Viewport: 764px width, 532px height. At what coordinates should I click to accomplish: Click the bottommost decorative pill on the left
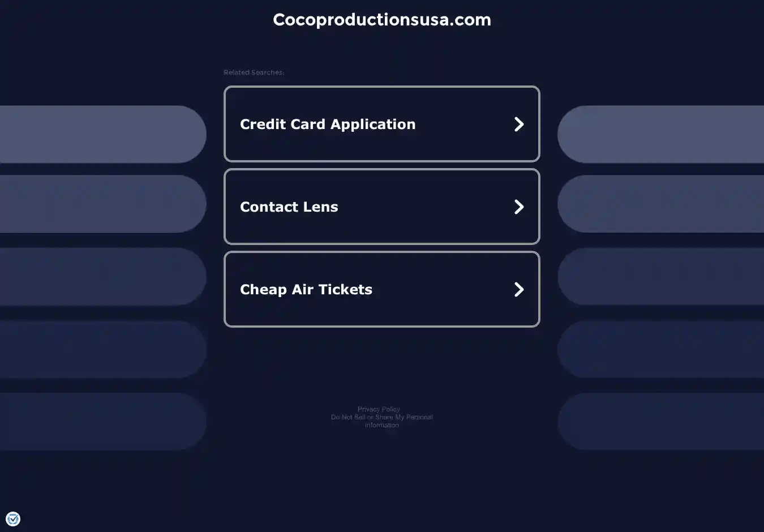click(102, 422)
